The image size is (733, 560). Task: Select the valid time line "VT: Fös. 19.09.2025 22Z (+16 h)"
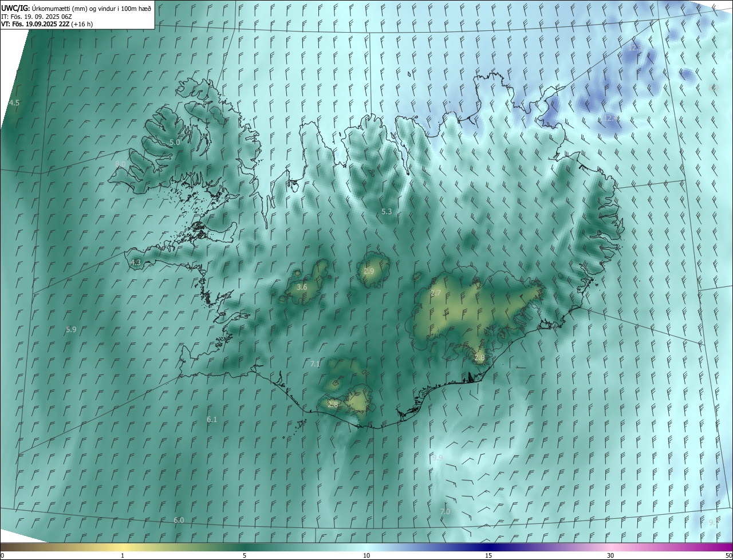[x=47, y=24]
